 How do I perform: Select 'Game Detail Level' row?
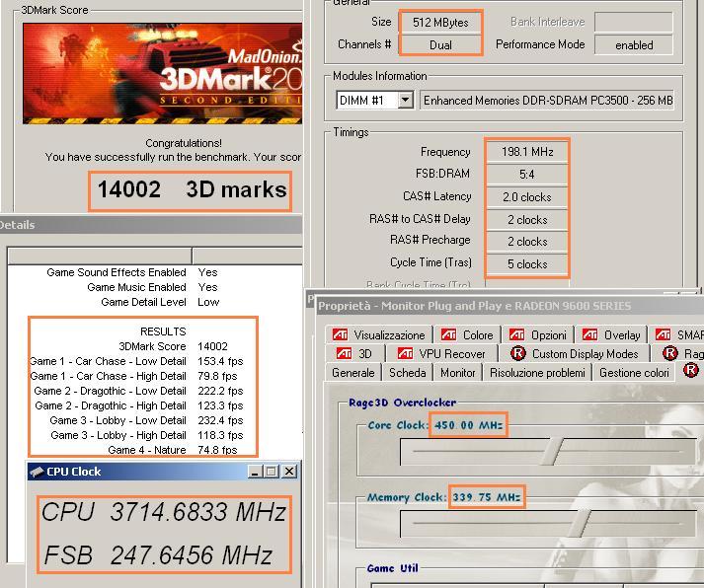[160, 302]
